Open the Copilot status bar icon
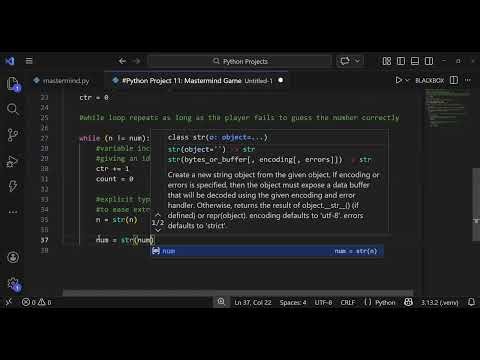This screenshot has width=480, height=360. 408,302
